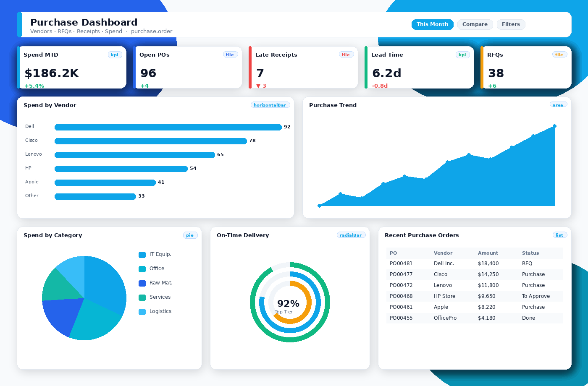
Task: Sort by the Status column header
Action: [530, 253]
